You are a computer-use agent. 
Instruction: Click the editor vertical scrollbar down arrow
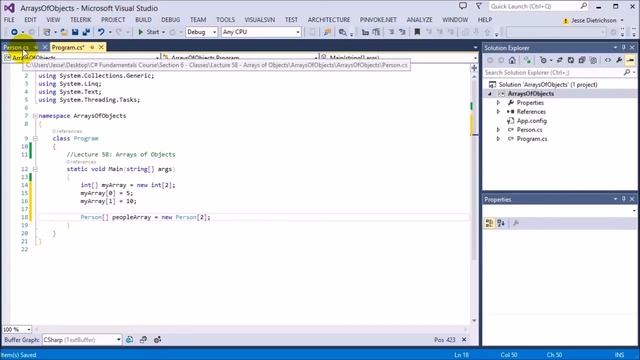click(x=474, y=321)
